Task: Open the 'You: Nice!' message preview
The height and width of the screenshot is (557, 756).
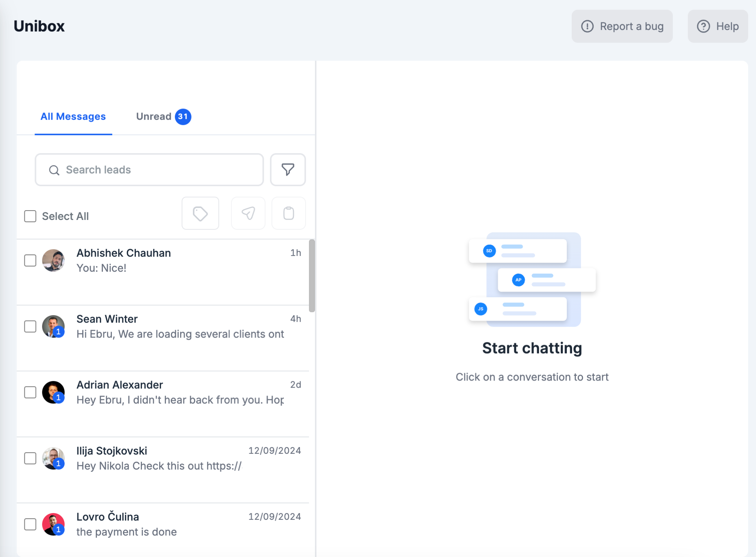Action: (x=101, y=268)
